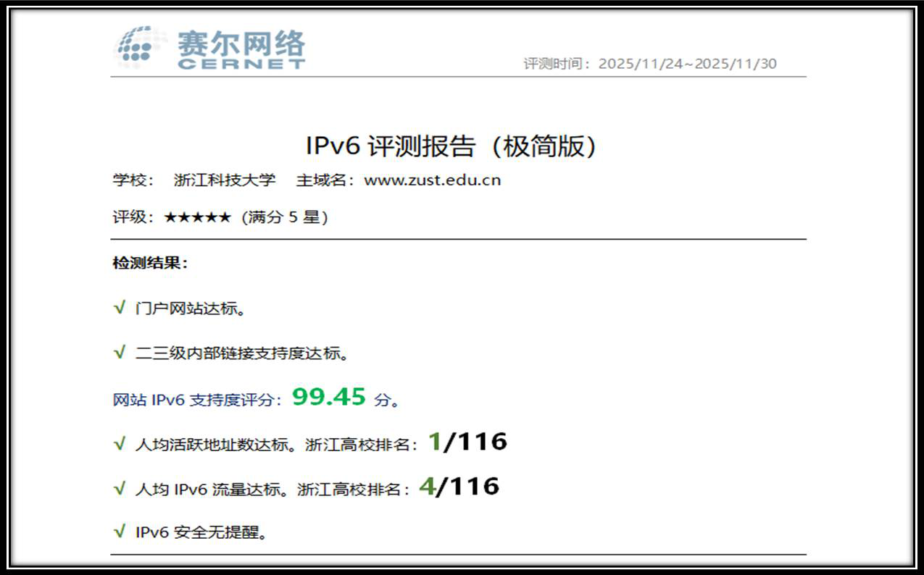Click the check mark beside 人均活跃地址数达标

coord(120,444)
